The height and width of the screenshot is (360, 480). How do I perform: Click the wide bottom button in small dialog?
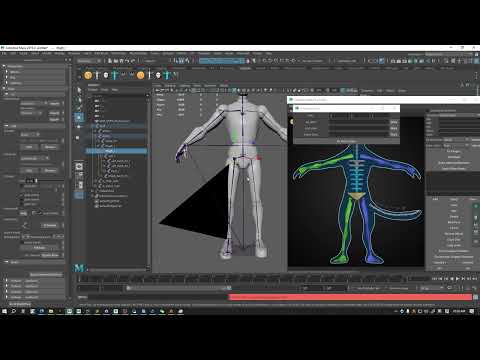(346, 141)
